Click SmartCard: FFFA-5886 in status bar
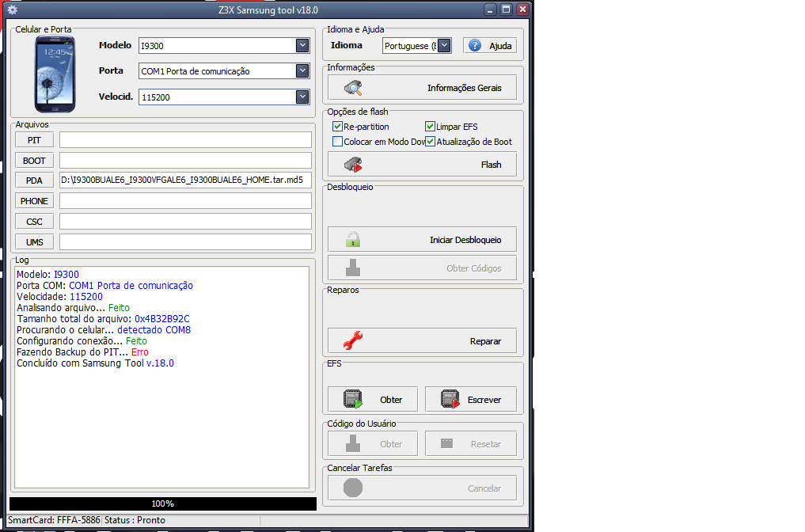The image size is (805, 532). click(54, 519)
